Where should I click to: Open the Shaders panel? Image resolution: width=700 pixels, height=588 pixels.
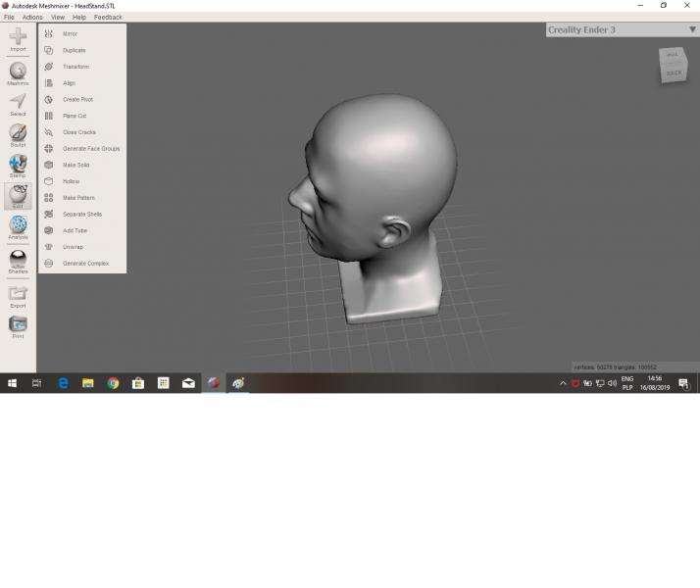click(x=18, y=260)
